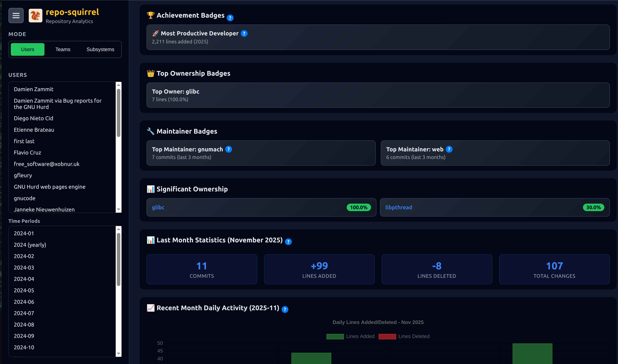Click the trophy icon beside Achievement Badges
Screen dimensions: 618x364
point(150,15)
